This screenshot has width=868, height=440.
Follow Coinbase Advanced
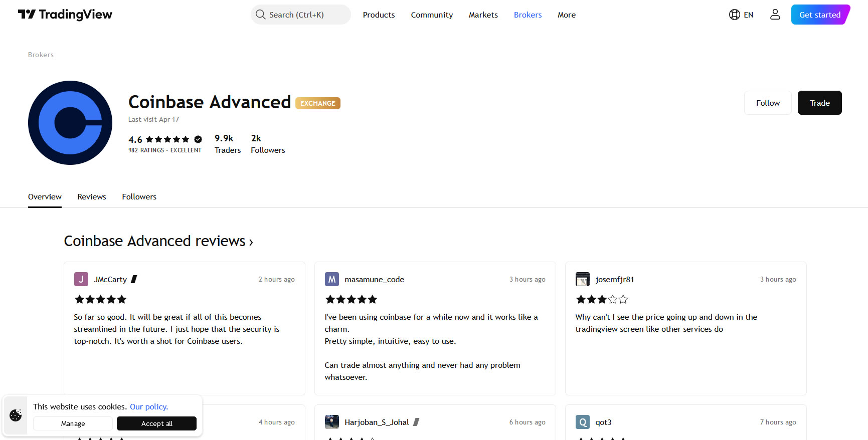pyautogui.click(x=767, y=103)
